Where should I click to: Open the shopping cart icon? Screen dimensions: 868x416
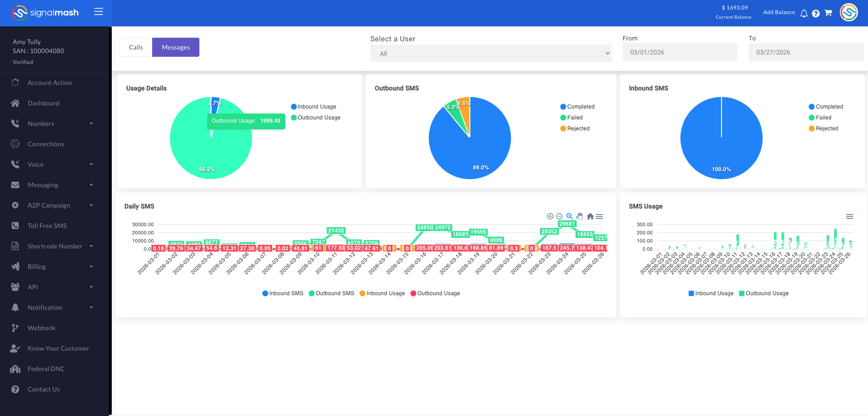(828, 13)
